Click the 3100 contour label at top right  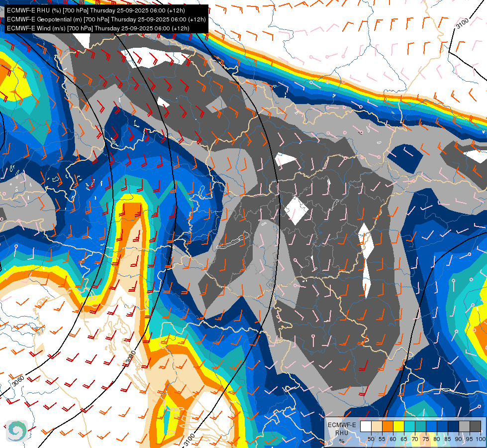462,24
